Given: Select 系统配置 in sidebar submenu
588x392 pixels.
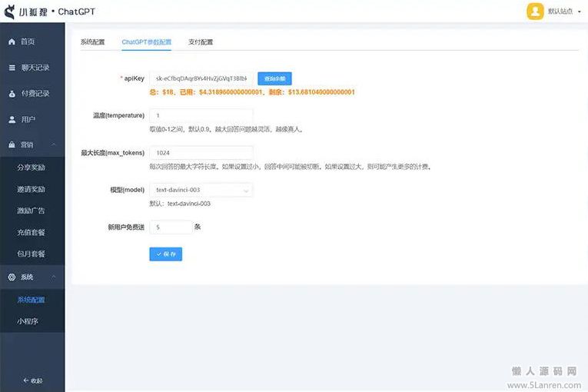Looking at the screenshot, I should point(32,300).
